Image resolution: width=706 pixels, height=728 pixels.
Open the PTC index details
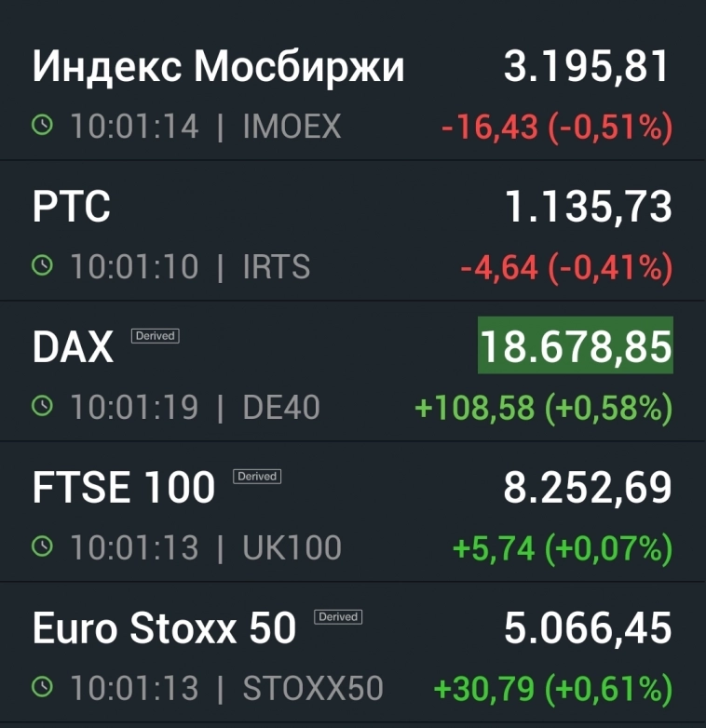tap(72, 208)
